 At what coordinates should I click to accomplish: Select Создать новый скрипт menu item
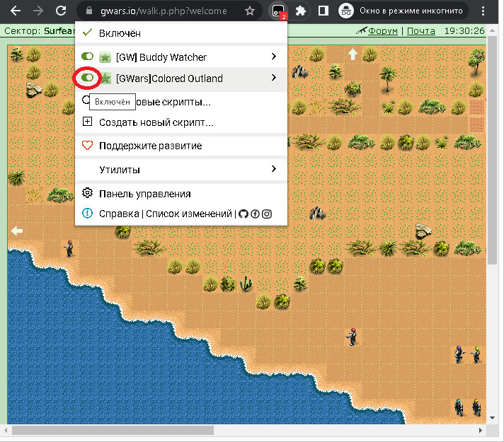coord(181,122)
